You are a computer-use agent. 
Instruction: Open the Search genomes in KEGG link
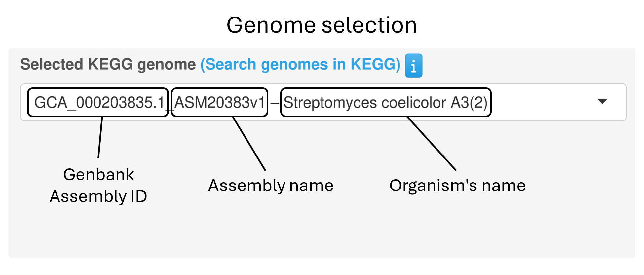tap(300, 64)
